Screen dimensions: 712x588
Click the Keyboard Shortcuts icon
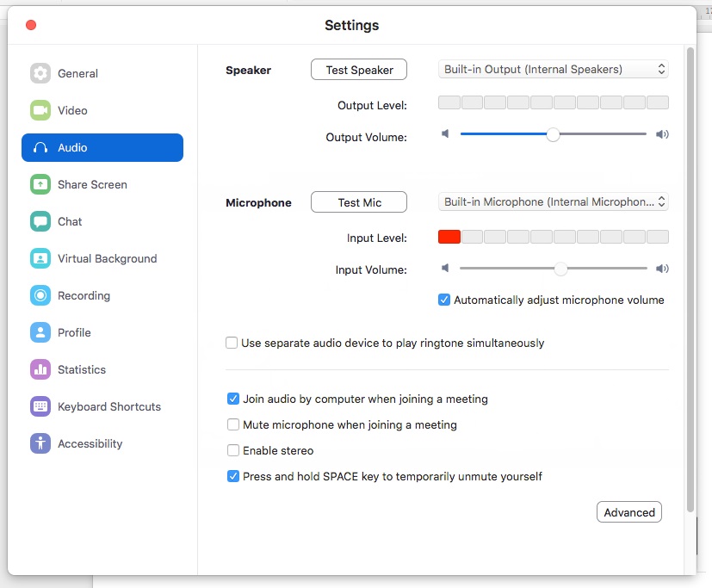pos(40,406)
